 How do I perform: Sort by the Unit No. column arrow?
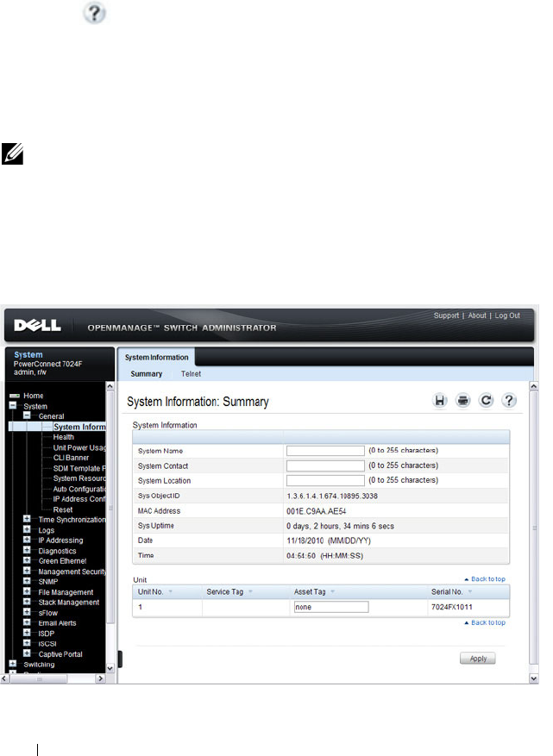click(170, 591)
